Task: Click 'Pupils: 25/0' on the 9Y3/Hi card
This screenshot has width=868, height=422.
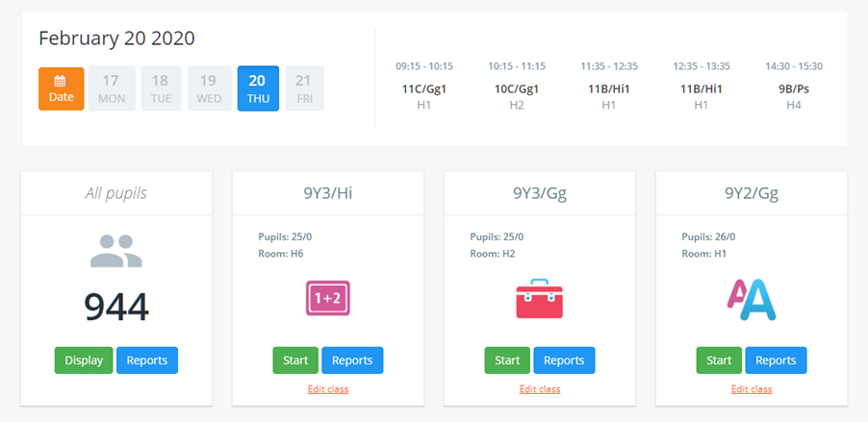Action: 285,237
